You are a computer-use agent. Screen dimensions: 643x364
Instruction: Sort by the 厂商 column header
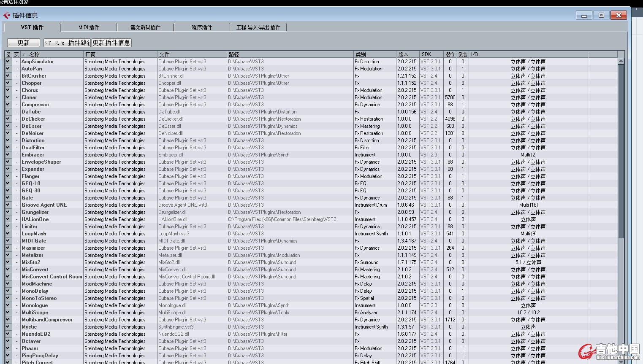tap(120, 54)
